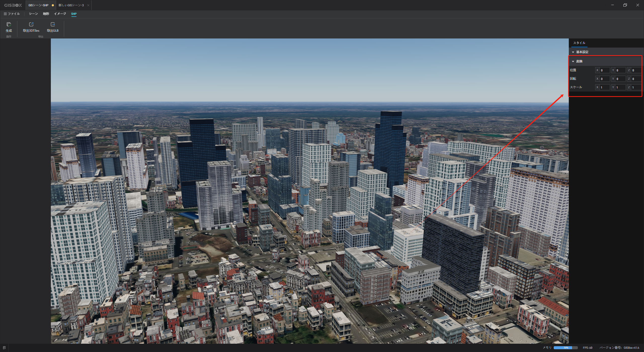644x352 pixels.
Task: Click the 导出3DTiles export icon
Action: tap(31, 25)
